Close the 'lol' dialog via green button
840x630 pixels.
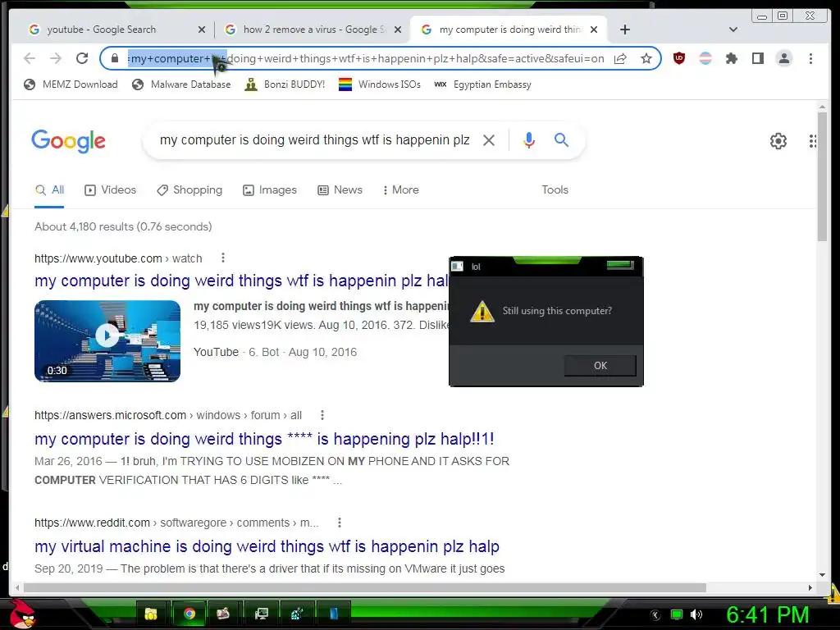click(620, 265)
